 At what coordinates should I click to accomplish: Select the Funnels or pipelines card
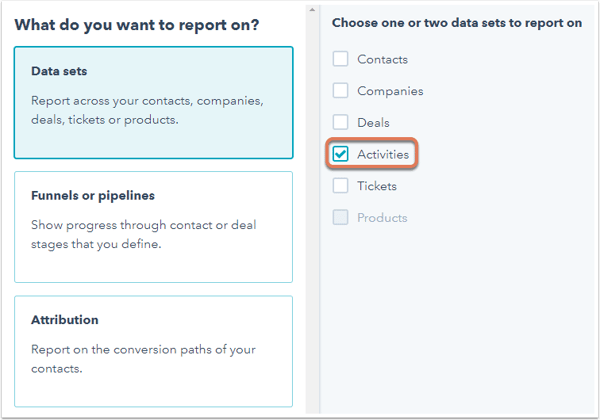(x=153, y=227)
